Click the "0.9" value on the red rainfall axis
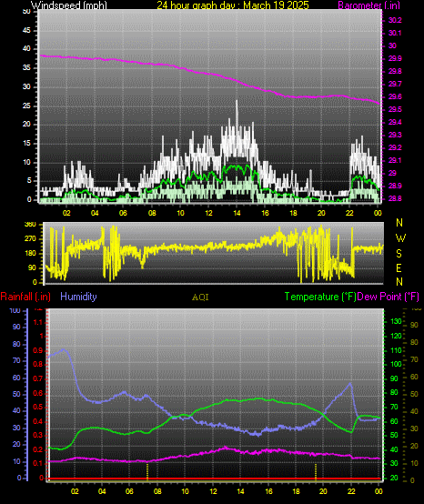Image resolution: width=424 pixels, height=504 pixels. pyautogui.click(x=38, y=350)
